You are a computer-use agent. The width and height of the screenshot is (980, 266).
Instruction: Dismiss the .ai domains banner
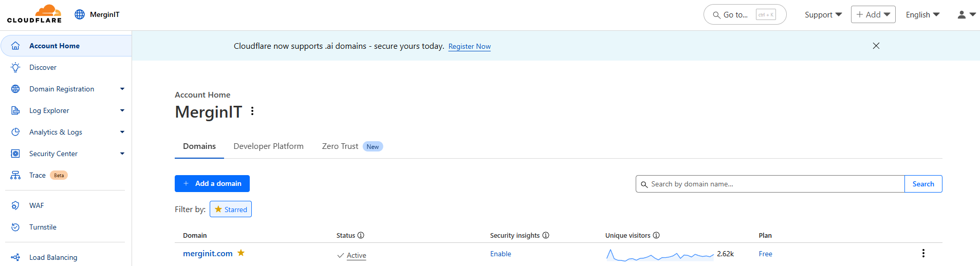pyautogui.click(x=876, y=46)
